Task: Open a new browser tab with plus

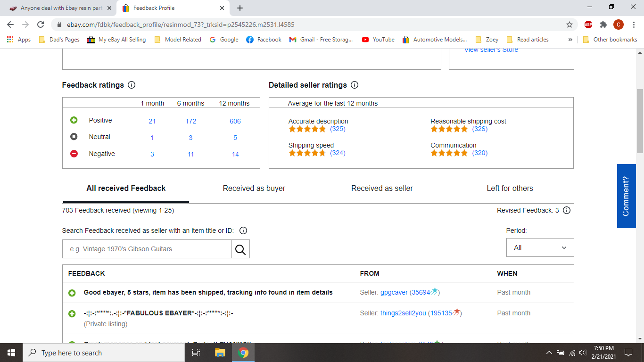Action: [x=240, y=8]
